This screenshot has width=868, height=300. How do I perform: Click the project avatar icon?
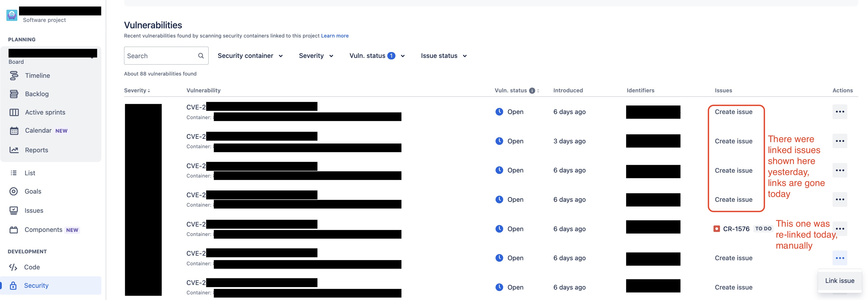[x=12, y=15]
